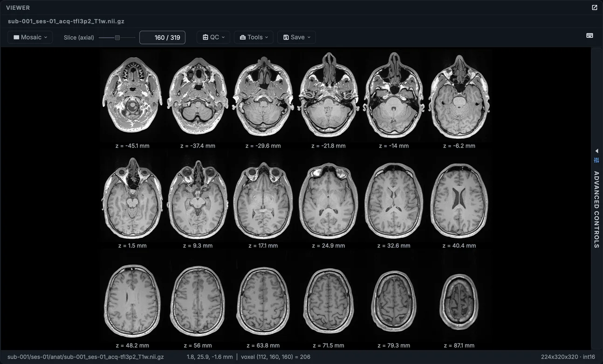Expand the Advanced Controls panel arrow
603x364 pixels.
tap(596, 151)
